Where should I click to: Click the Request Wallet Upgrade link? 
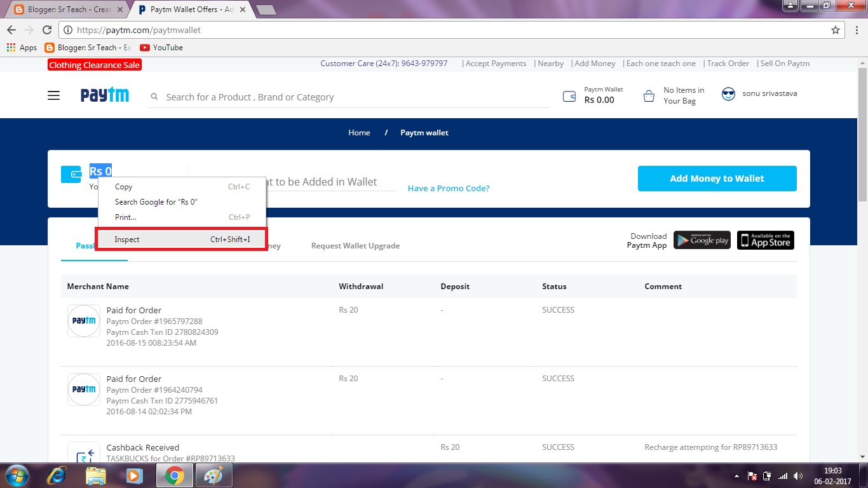click(355, 245)
